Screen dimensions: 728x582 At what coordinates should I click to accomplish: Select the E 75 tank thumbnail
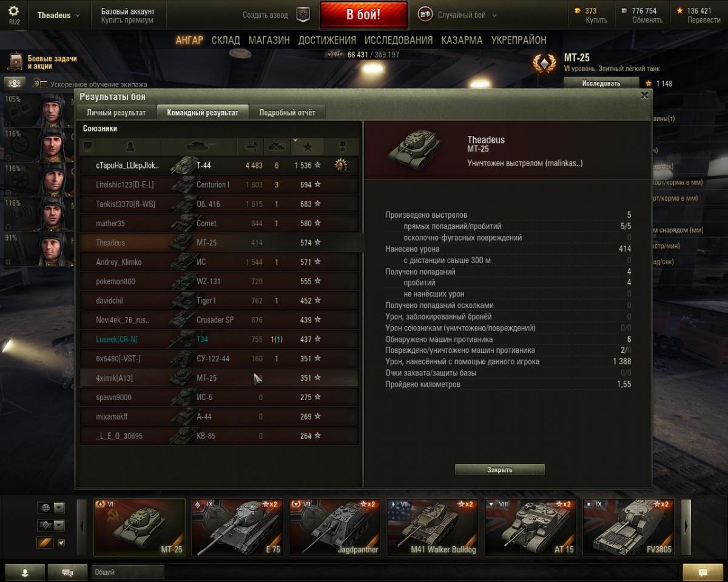tap(237, 527)
